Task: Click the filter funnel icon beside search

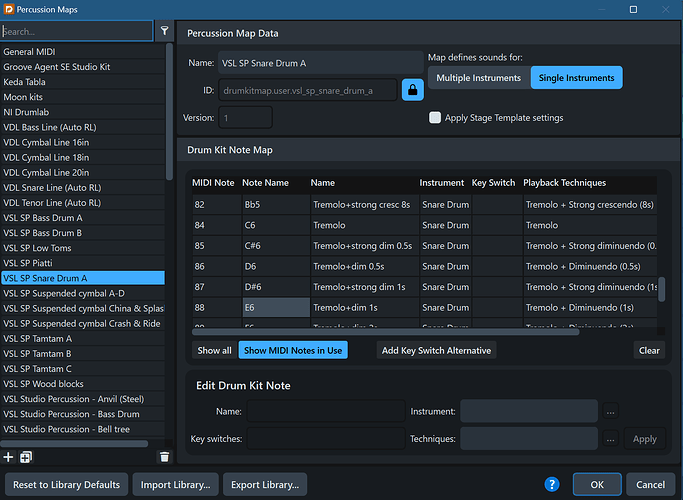Action: [x=165, y=30]
